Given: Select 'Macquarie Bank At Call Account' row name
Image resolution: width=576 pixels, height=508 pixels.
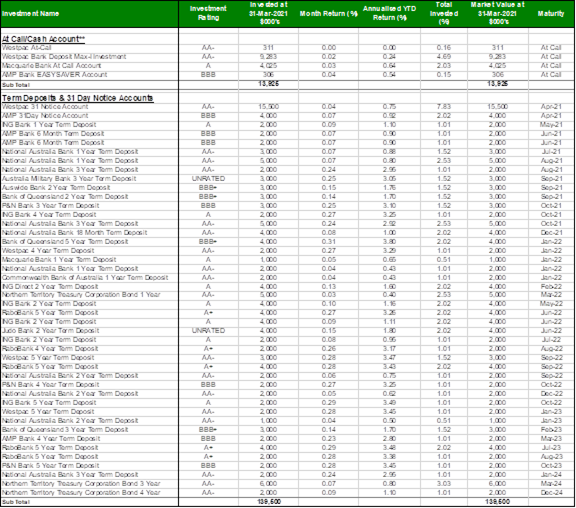Looking at the screenshot, I should click(x=51, y=66).
